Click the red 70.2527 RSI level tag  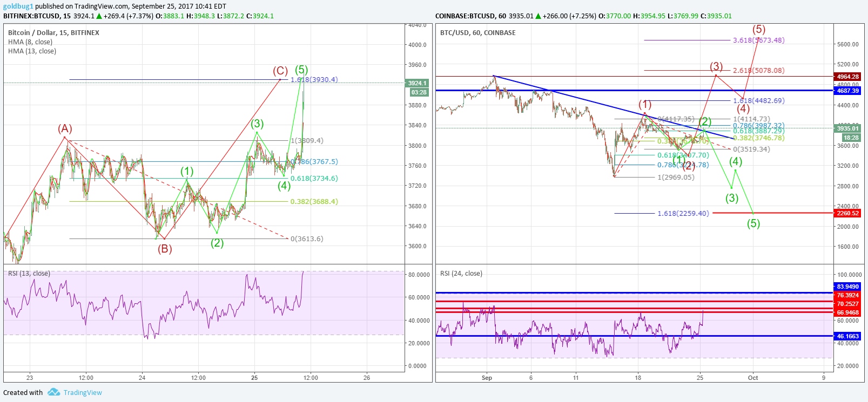coord(847,304)
